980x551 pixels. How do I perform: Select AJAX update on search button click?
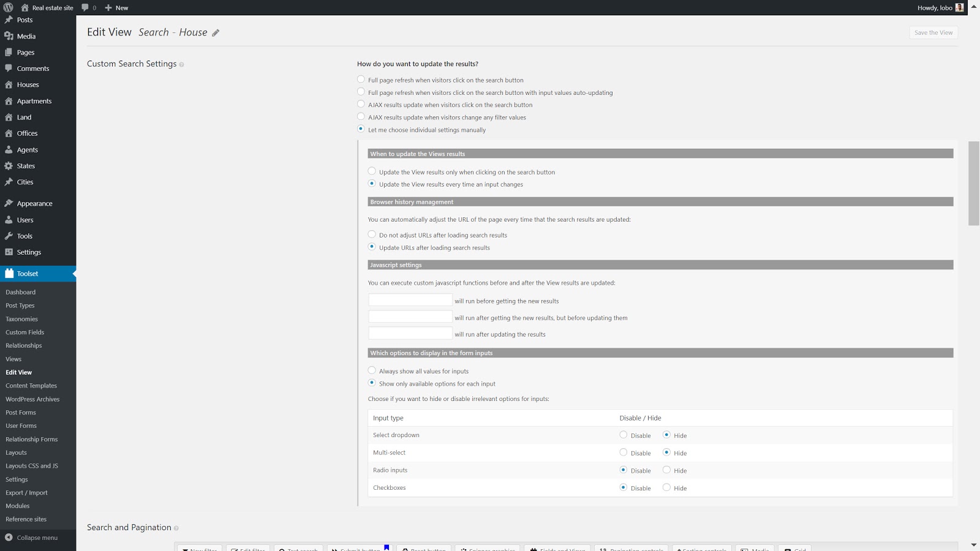point(361,104)
